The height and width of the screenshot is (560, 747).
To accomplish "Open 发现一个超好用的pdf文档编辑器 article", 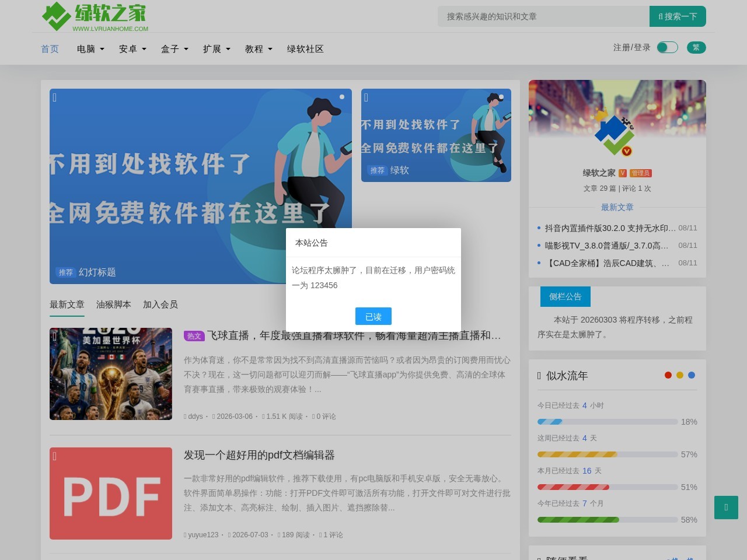I will click(259, 455).
